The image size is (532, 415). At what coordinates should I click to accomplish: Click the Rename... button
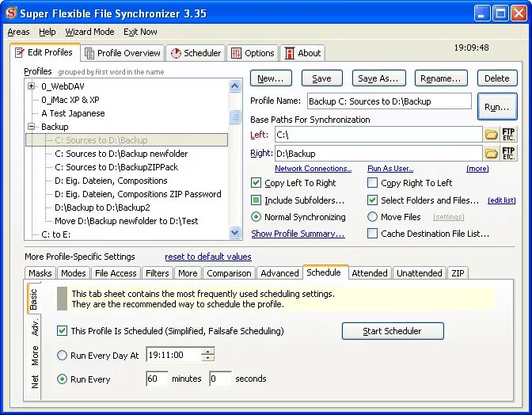pyautogui.click(x=441, y=78)
